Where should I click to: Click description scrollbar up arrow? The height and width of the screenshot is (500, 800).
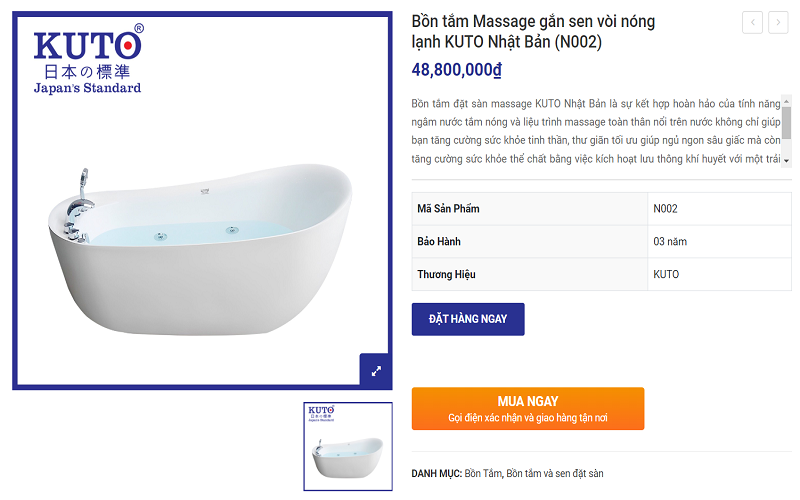click(786, 102)
